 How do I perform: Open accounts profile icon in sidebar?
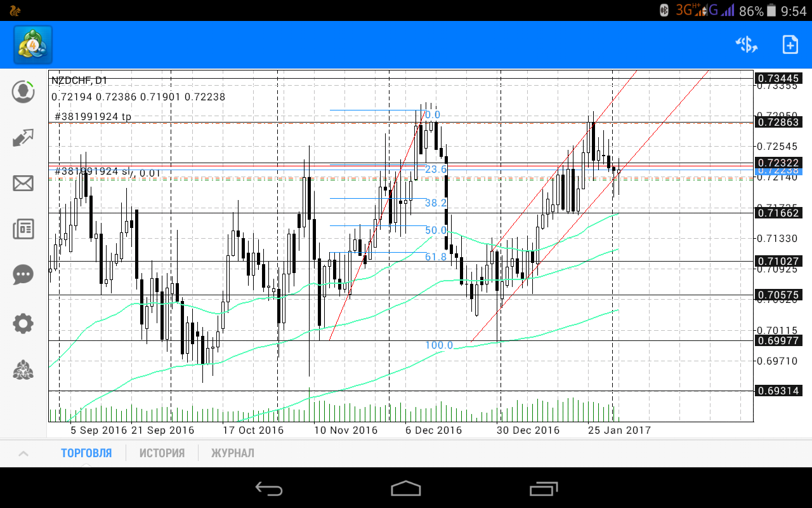pos(23,91)
